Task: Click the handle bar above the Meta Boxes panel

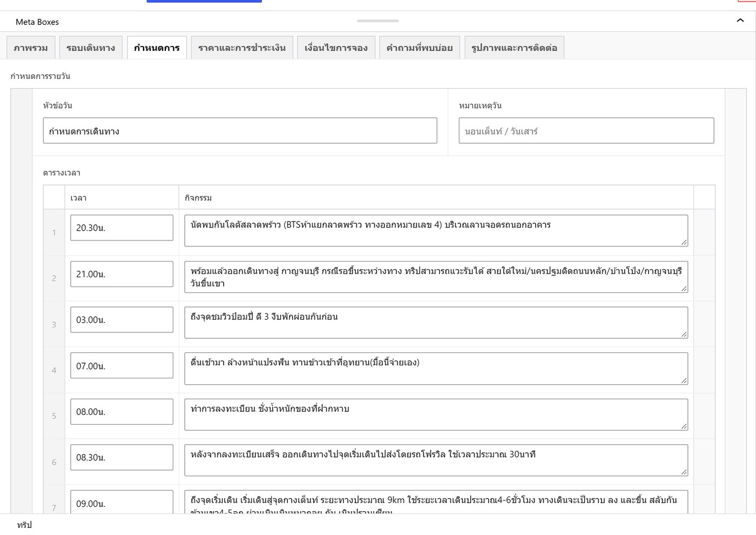Action: coord(378,21)
